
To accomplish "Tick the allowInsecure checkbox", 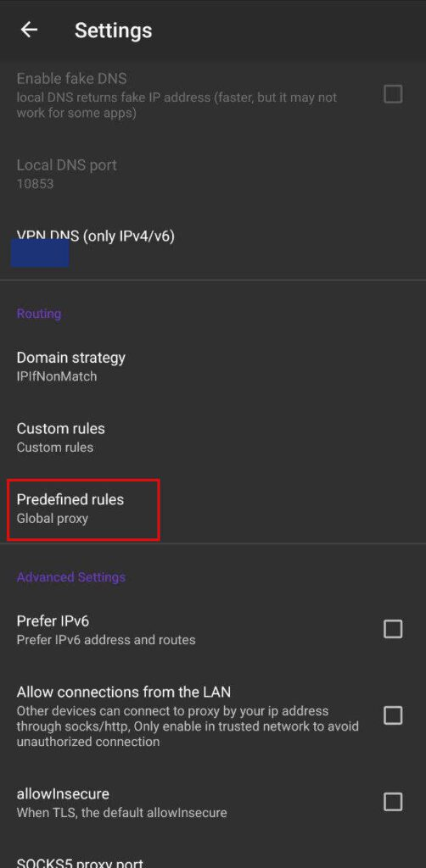I will 393,802.
